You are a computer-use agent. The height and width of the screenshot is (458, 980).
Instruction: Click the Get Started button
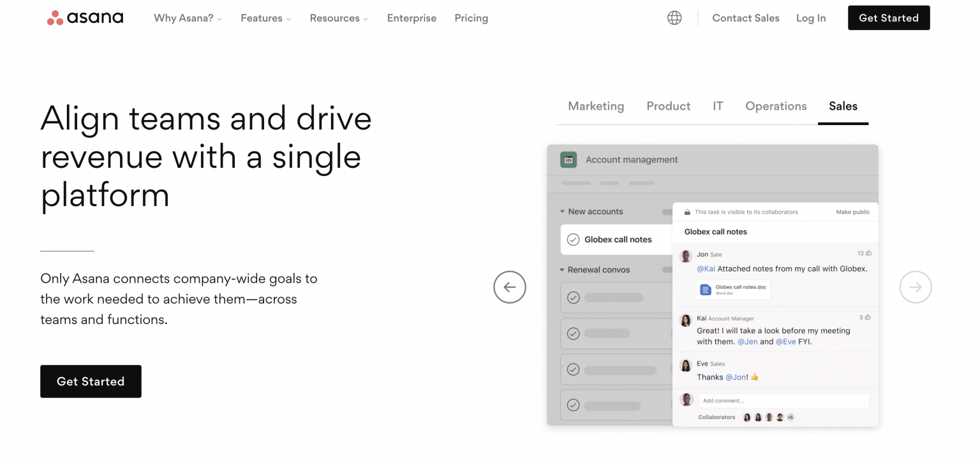coord(91,381)
